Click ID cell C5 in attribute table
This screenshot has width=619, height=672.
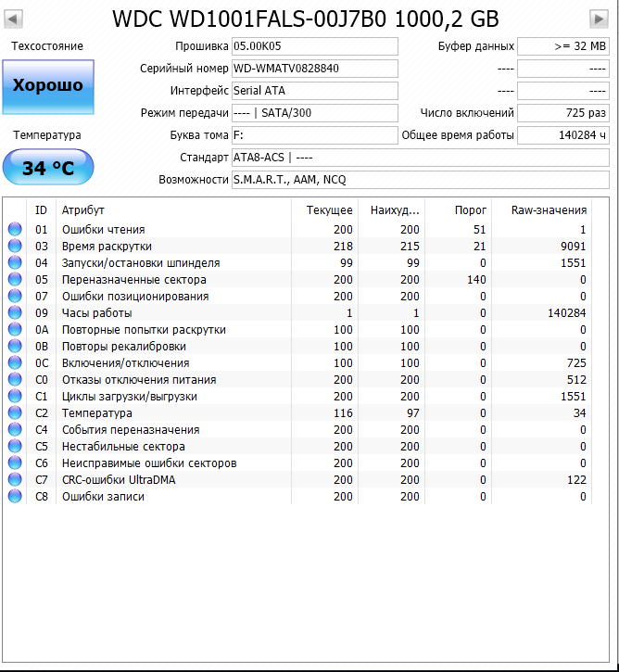point(42,447)
